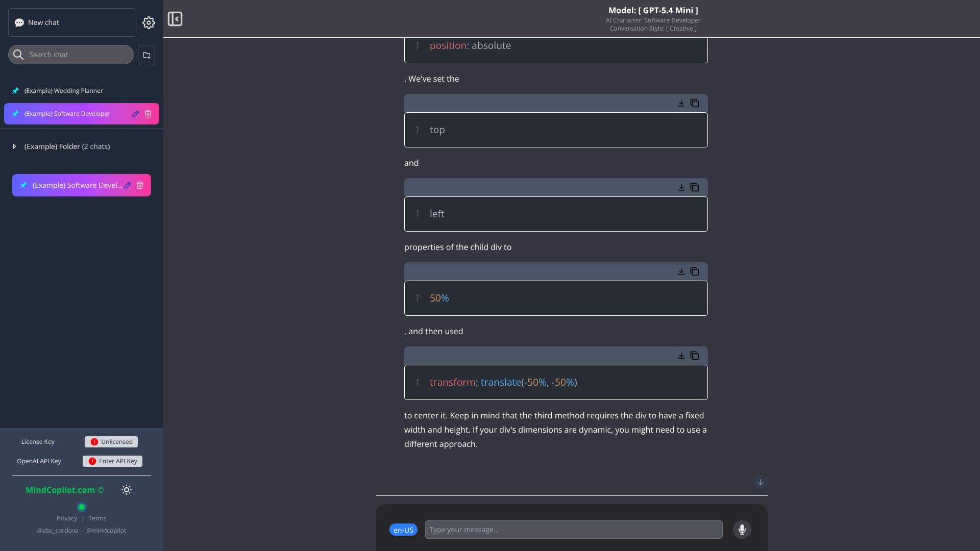
Task: Download the 'top' code block
Action: [x=681, y=103]
